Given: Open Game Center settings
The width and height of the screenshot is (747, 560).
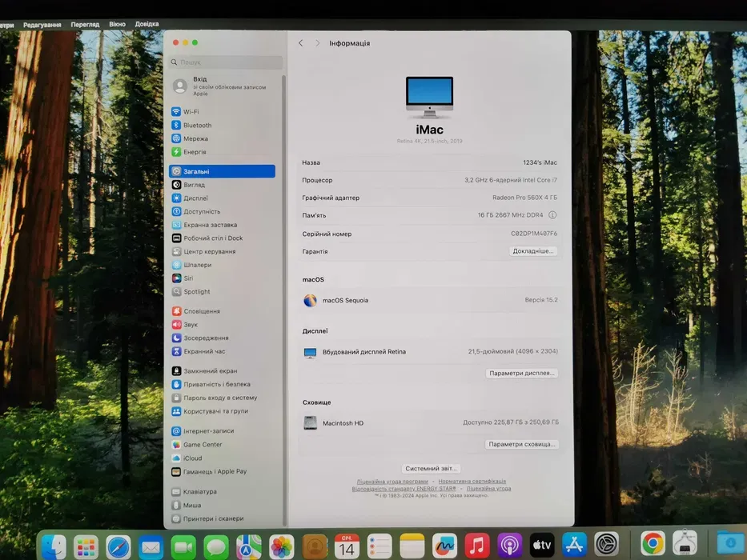Looking at the screenshot, I should (203, 445).
